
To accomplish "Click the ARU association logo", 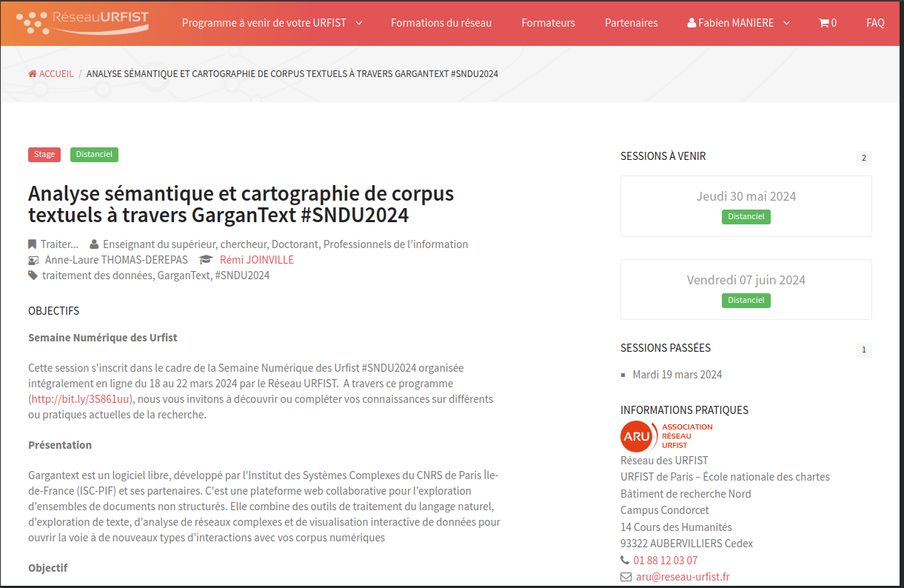I will (666, 436).
